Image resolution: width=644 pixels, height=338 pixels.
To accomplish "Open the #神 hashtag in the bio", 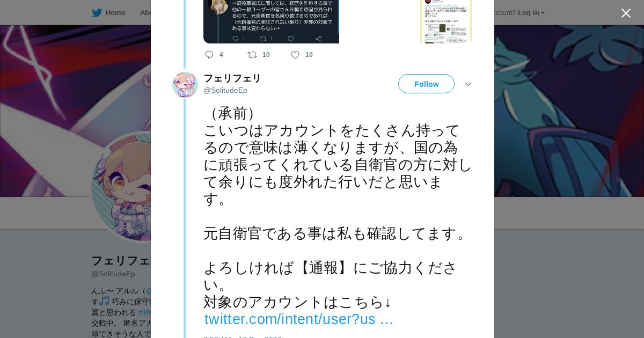I will pos(144,312).
